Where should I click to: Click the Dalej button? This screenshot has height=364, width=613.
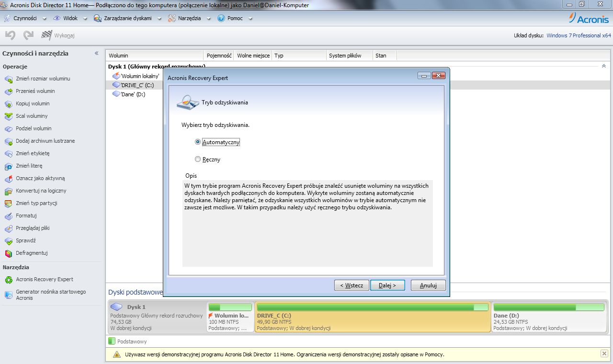pyautogui.click(x=387, y=285)
